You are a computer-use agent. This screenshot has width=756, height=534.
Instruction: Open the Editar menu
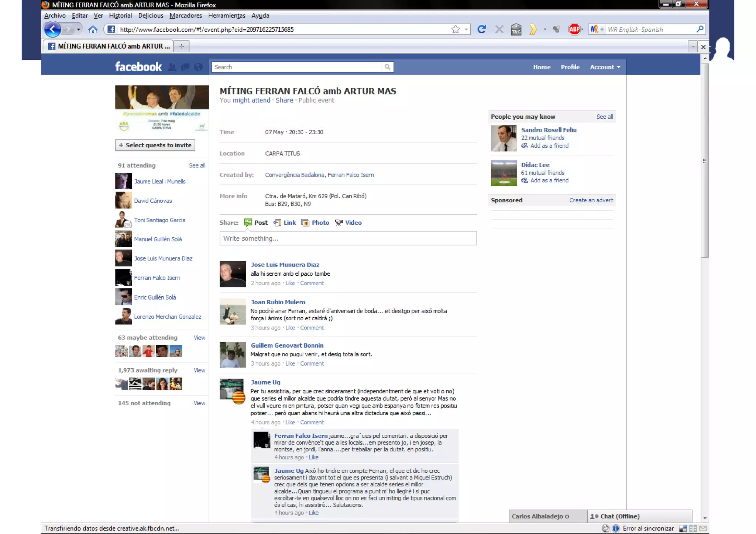80,15
